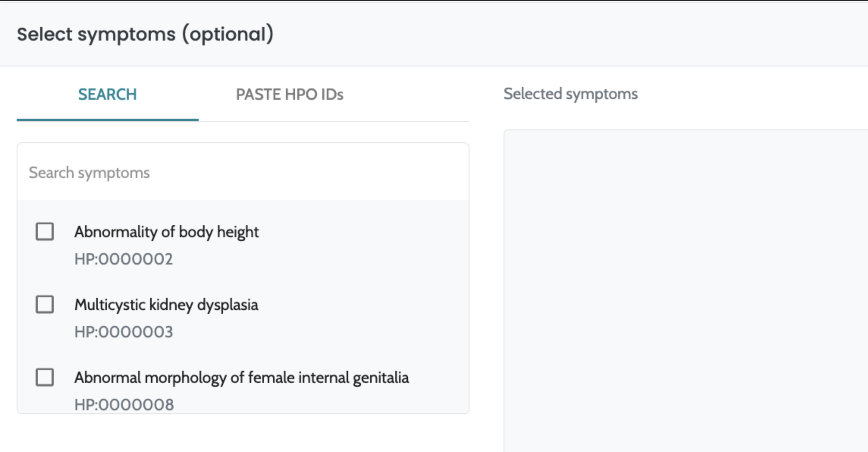
Task: Click inside the empty selected symptoms panel
Action: (683, 288)
